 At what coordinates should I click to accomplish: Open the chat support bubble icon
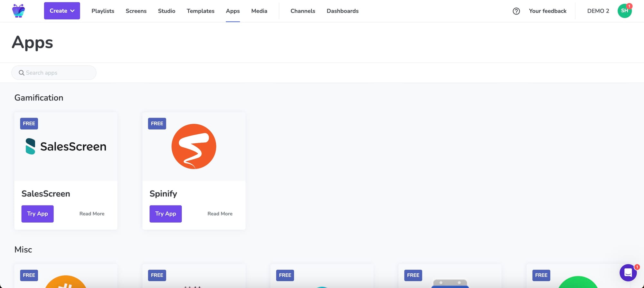click(628, 273)
